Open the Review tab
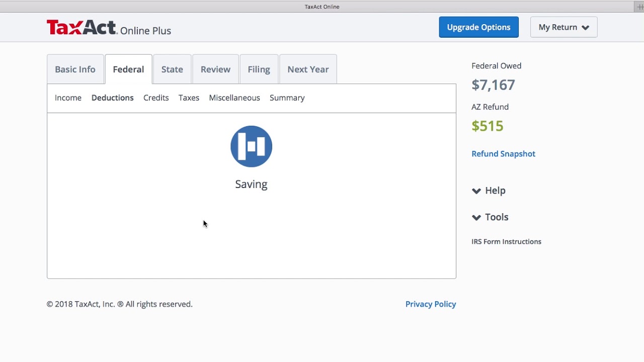The image size is (644, 362). (215, 69)
